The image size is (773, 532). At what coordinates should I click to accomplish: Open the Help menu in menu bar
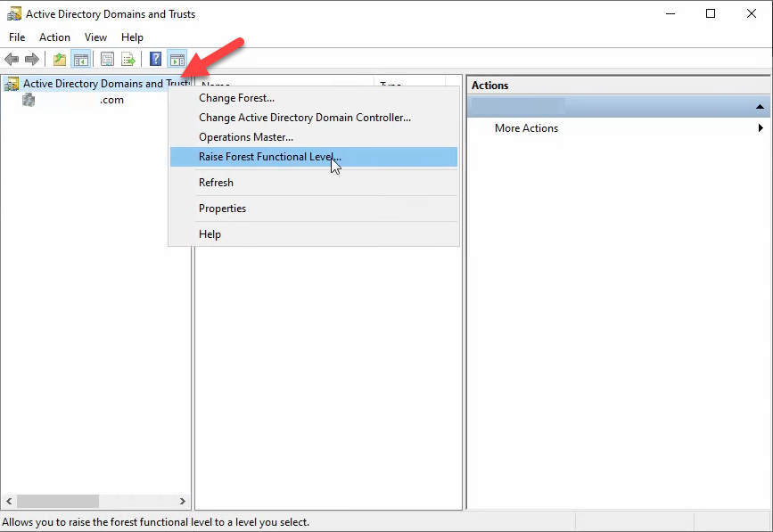coord(132,37)
